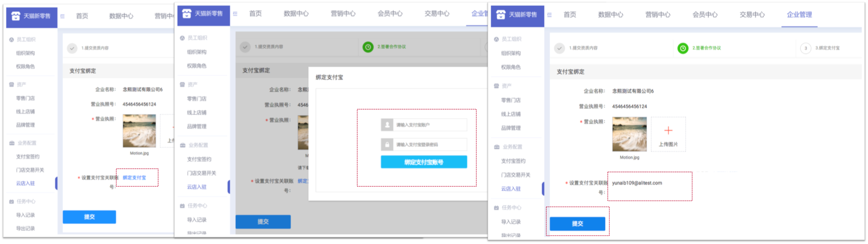Viewport: 868px width, 244px height.
Task: Open 导入记录 in the right window sidebar
Action: 511,222
